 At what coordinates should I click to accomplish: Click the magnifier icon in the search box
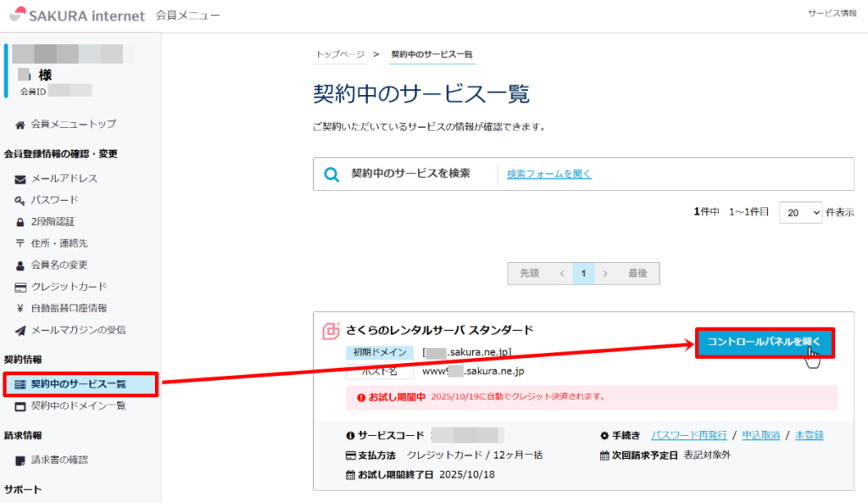point(332,174)
